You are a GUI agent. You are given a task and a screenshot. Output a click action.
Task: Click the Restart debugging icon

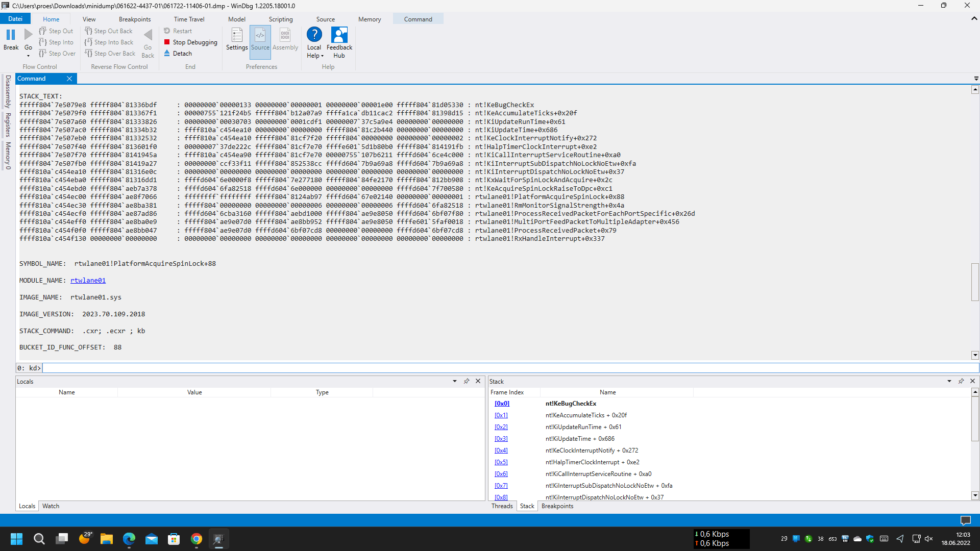tap(166, 30)
